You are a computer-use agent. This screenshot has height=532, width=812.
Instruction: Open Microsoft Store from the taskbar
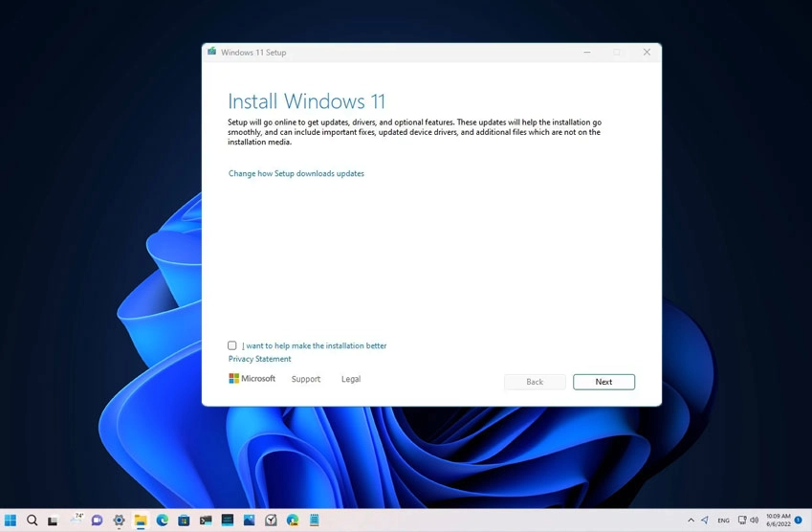click(184, 521)
